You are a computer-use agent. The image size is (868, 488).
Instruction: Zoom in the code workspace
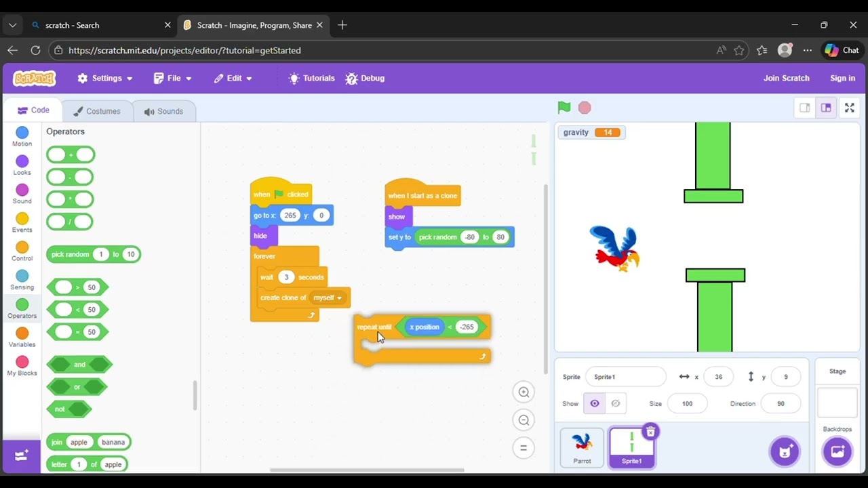[x=524, y=392]
